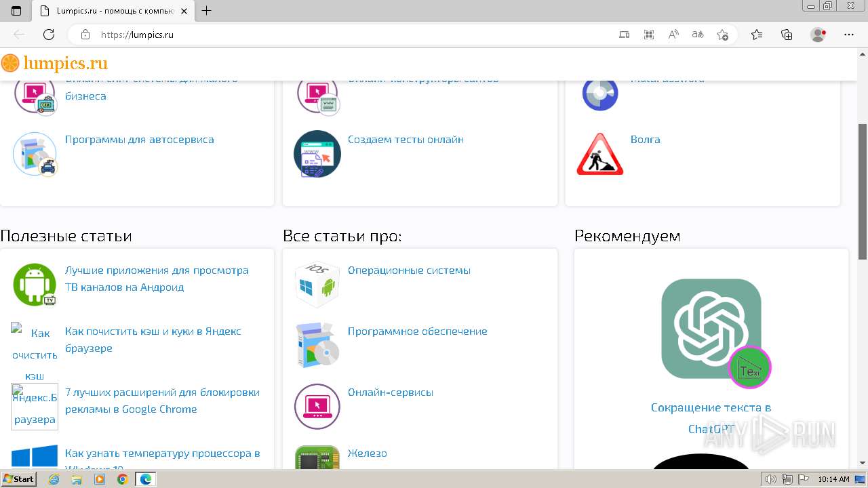Activate the Read aloud icon

coord(673,35)
